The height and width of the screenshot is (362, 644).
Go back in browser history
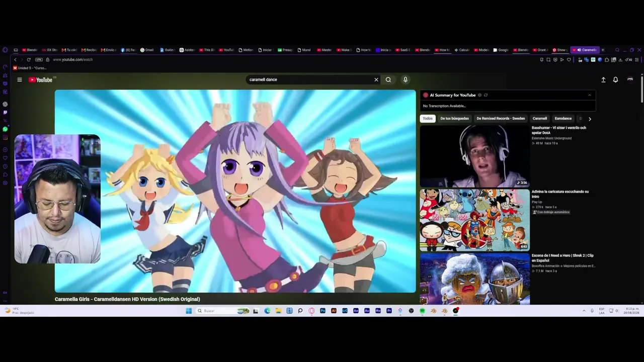click(15, 60)
